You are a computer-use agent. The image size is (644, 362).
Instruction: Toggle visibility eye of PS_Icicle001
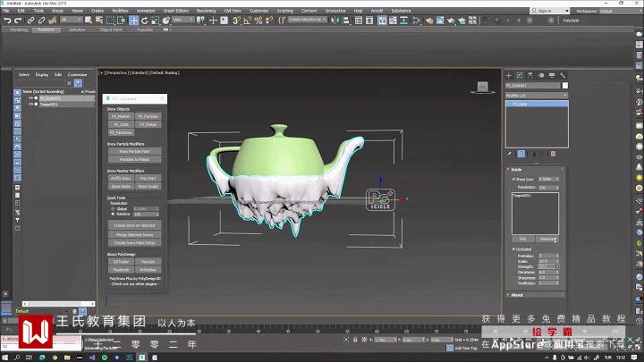(30, 98)
